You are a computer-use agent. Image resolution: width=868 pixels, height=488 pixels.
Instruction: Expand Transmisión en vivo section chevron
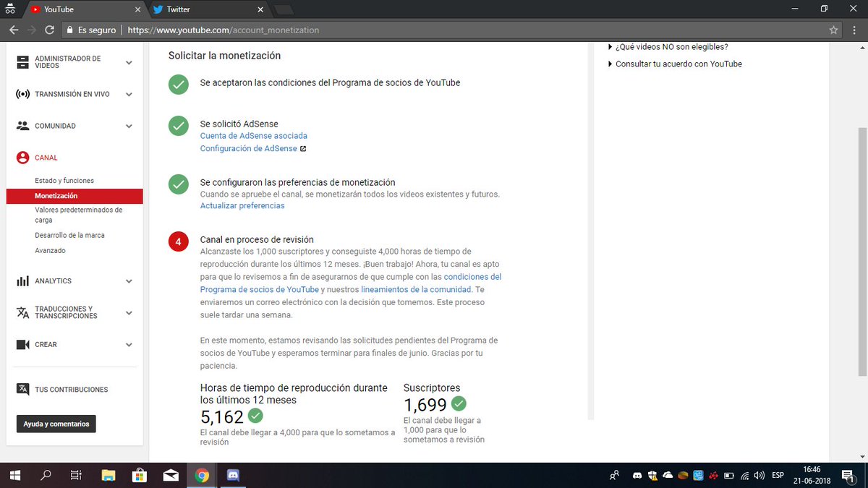[129, 94]
